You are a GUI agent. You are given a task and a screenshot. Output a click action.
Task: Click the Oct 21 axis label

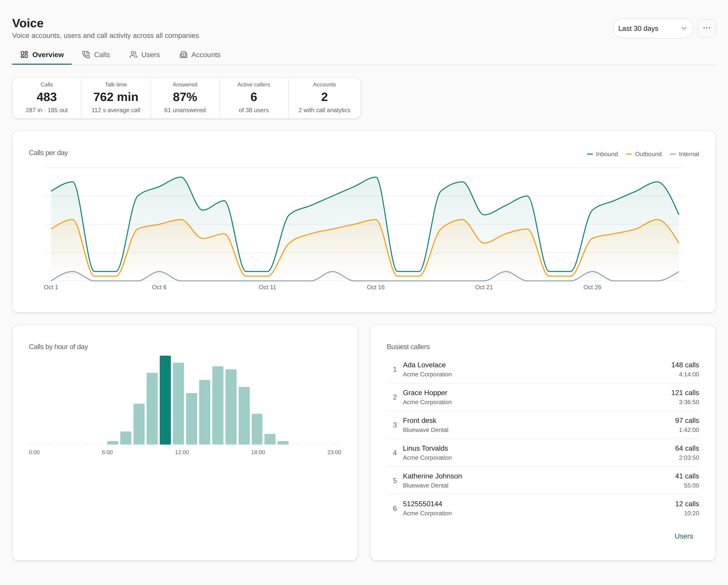pos(484,287)
